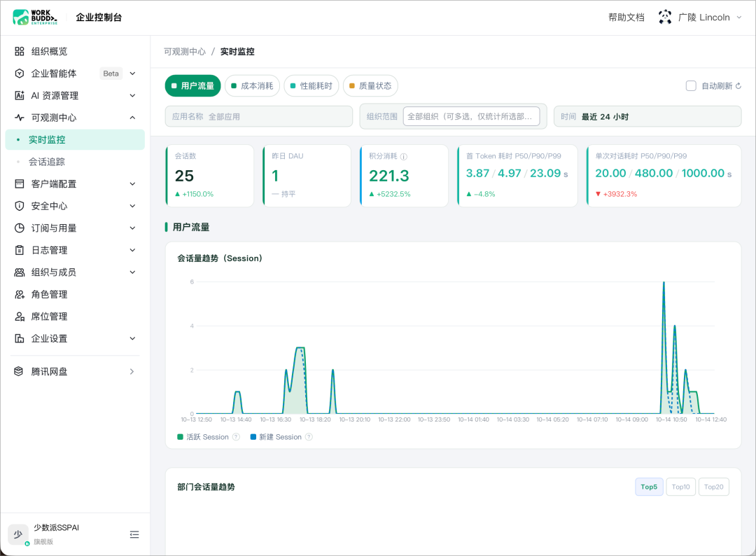Image resolution: width=756 pixels, height=556 pixels.
Task: Expand the 企业智能体 menu
Action: pos(132,74)
